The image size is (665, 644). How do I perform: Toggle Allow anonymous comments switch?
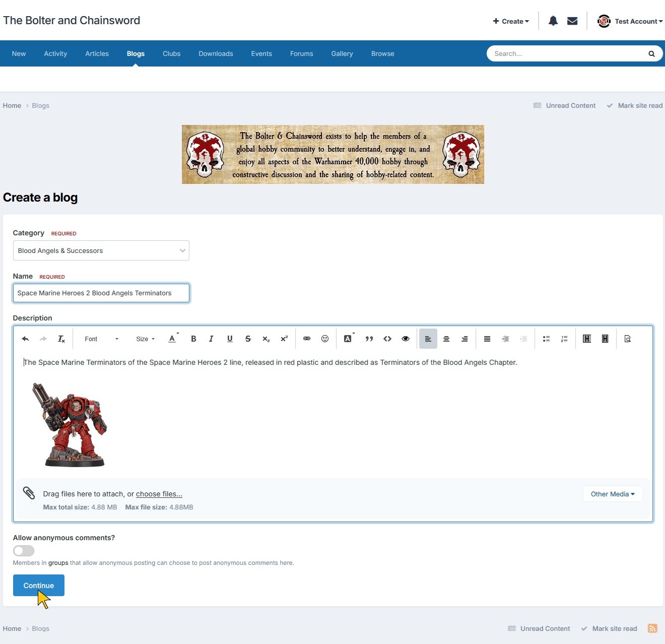pos(24,551)
